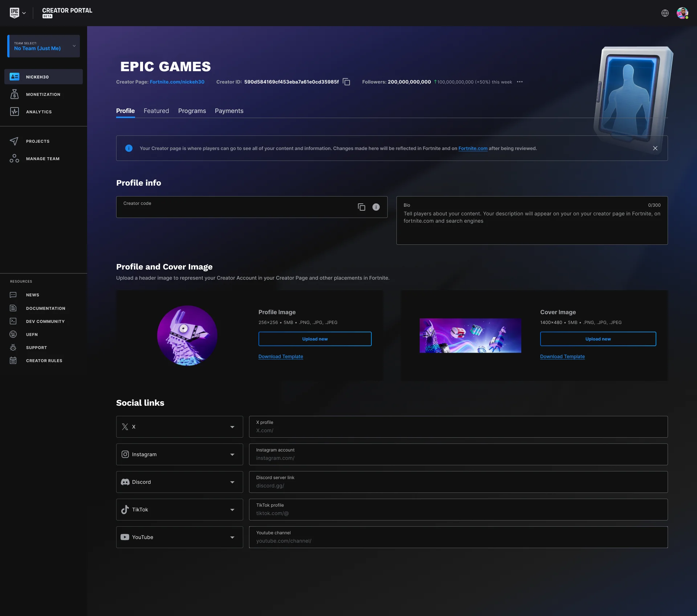Open the language globe icon
The image size is (697, 616).
[x=665, y=13]
